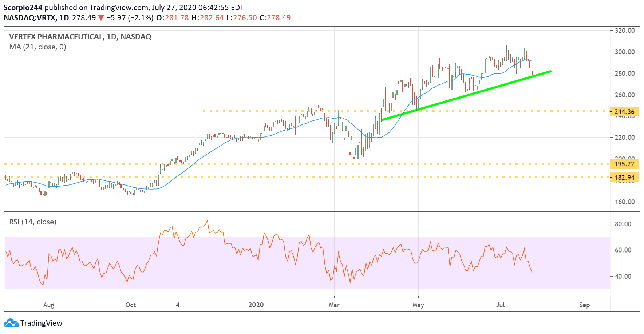Image resolution: width=644 pixels, height=334 pixels.
Task: Click the 260.00 price axis label
Action: [x=625, y=95]
